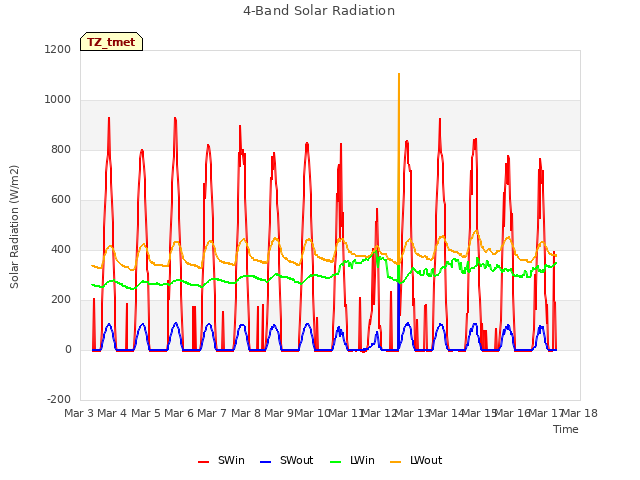Click the 1200 y-axis tick label

pyautogui.click(x=58, y=49)
